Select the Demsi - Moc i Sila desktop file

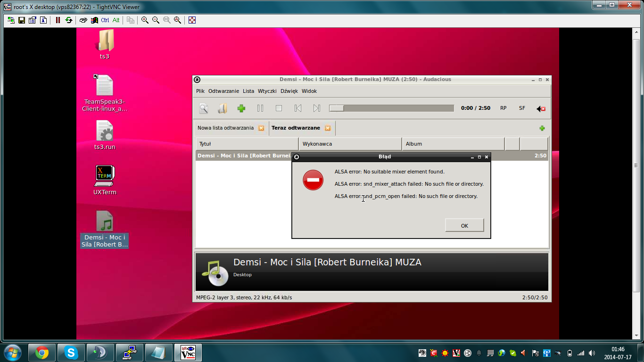pos(105,229)
